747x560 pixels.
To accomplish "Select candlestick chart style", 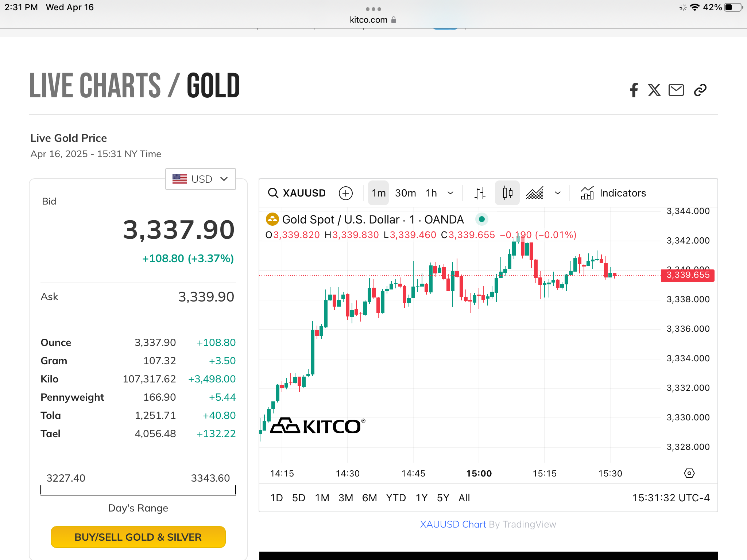I will [x=507, y=193].
